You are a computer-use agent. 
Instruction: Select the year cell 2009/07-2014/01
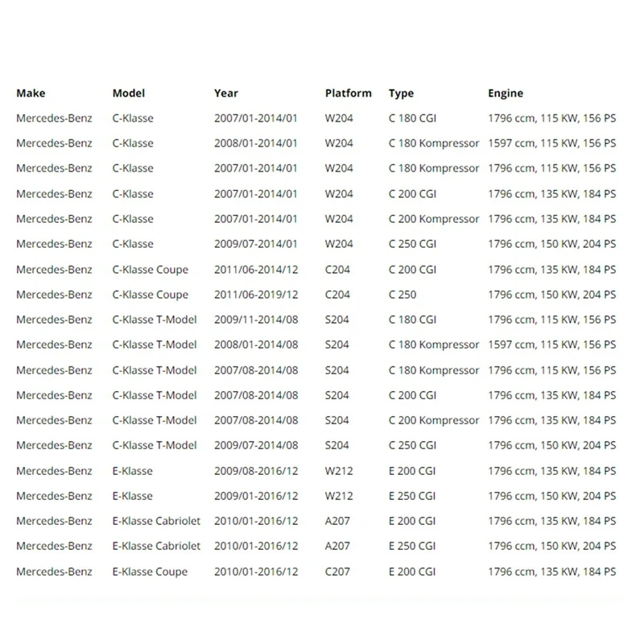click(x=256, y=244)
